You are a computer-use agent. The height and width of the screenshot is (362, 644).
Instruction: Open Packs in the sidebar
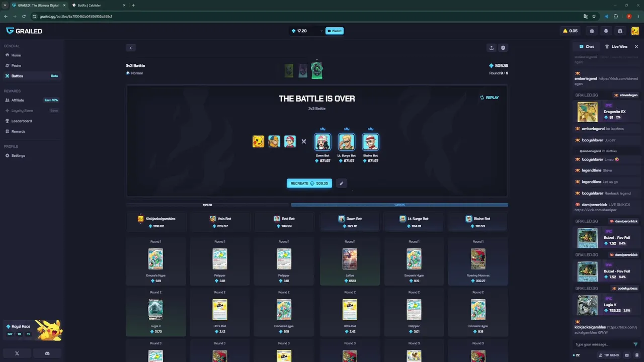click(31, 66)
